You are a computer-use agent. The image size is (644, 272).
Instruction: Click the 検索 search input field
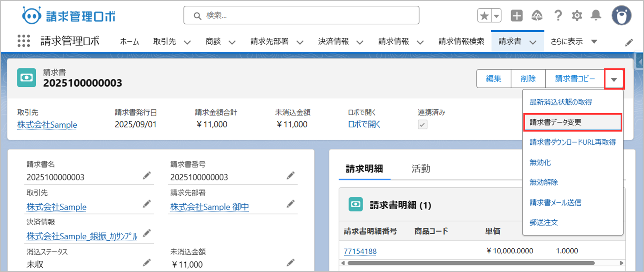301,16
